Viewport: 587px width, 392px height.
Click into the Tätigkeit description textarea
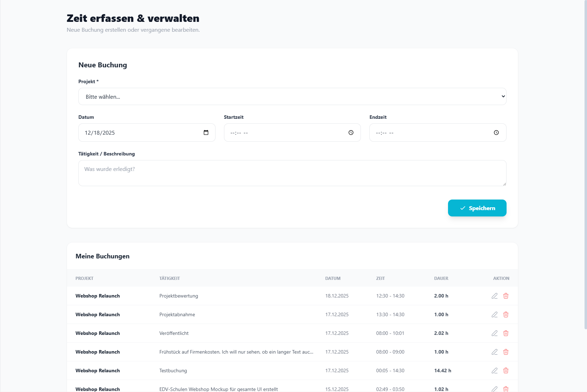[x=292, y=173]
